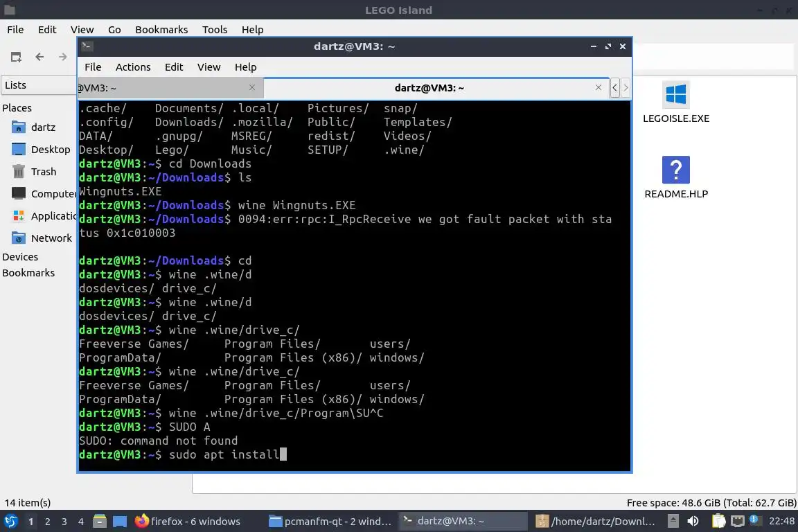
Task: Click the terminal icon in terminal title bar
Action: (x=87, y=46)
